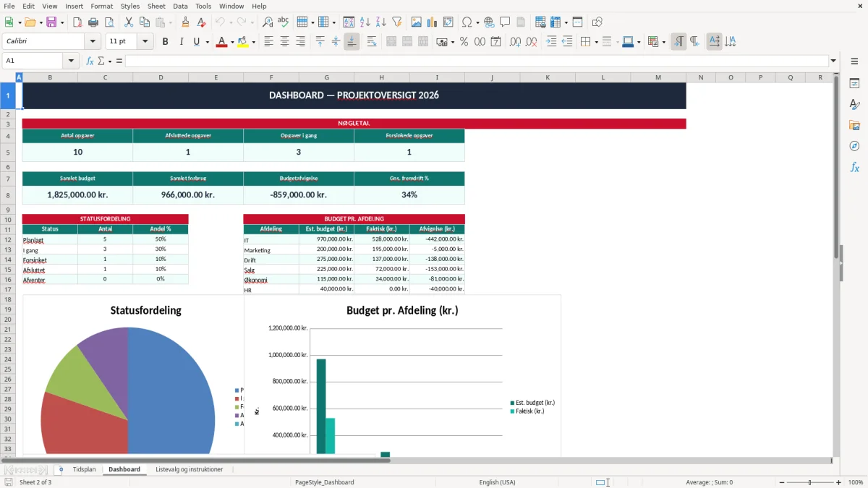The image size is (868, 488).
Task: Open font size dropdown
Action: coord(145,42)
